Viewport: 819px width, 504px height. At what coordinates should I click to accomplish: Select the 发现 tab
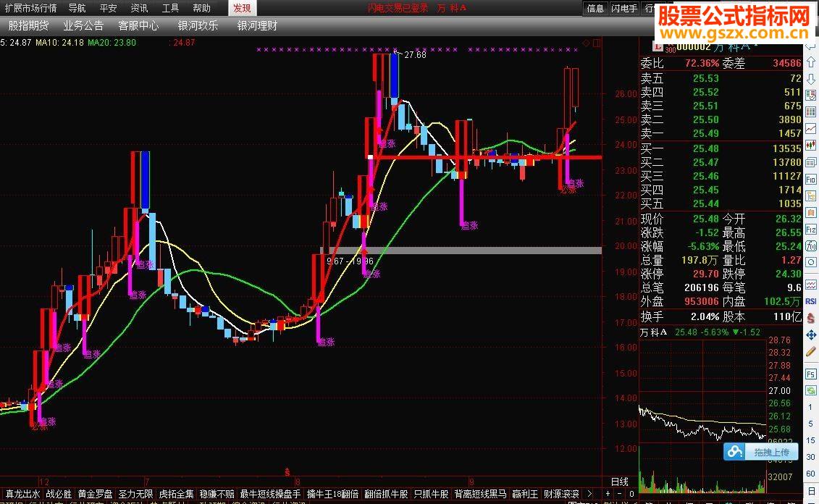tap(242, 8)
